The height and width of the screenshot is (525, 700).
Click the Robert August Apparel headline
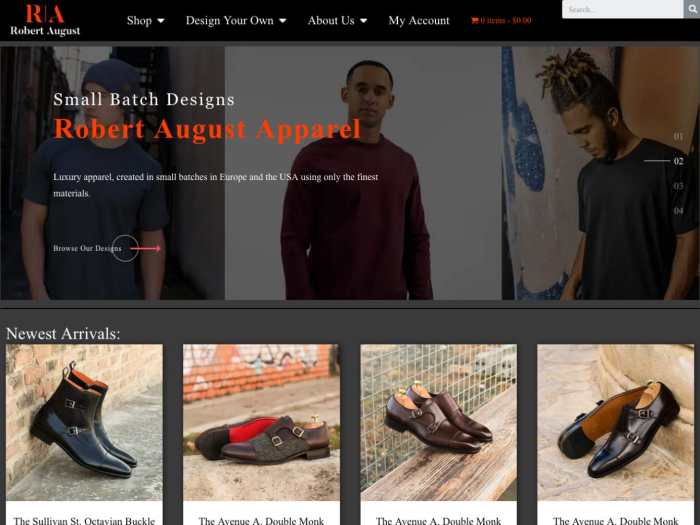[x=207, y=129]
